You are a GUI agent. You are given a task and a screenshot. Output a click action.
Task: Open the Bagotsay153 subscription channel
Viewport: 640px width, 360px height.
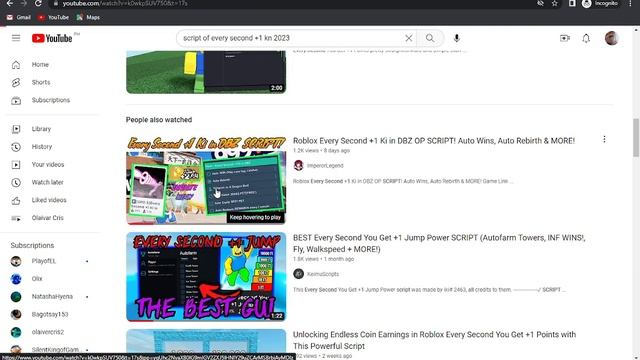[49, 314]
